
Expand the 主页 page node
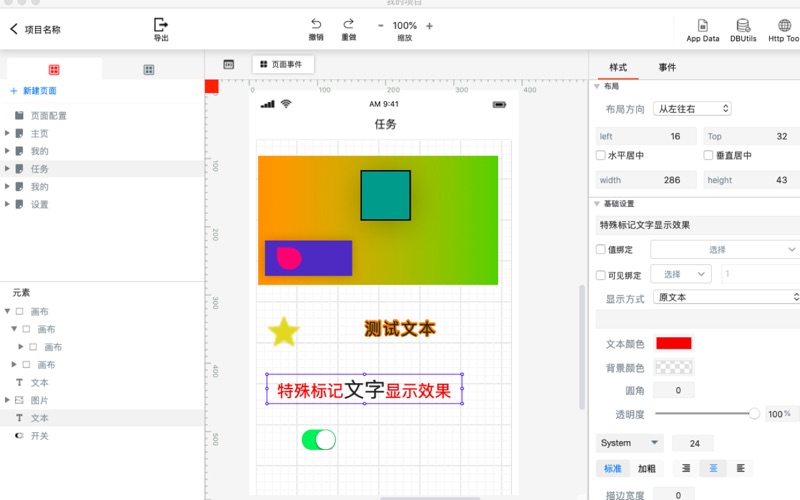7,133
